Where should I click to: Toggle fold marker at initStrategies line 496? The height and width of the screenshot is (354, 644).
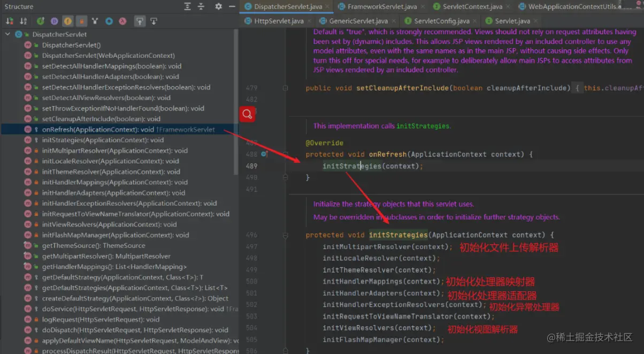coord(285,235)
